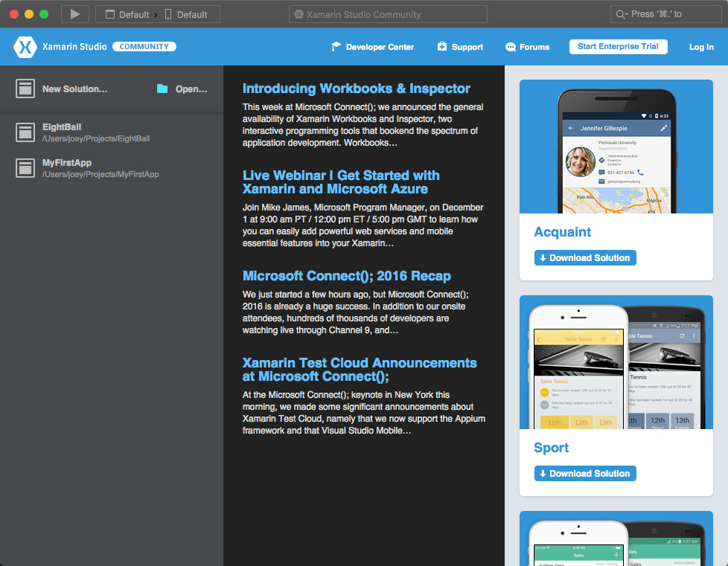The height and width of the screenshot is (566, 728).
Task: Click the phone icon beside Default target
Action: point(168,14)
